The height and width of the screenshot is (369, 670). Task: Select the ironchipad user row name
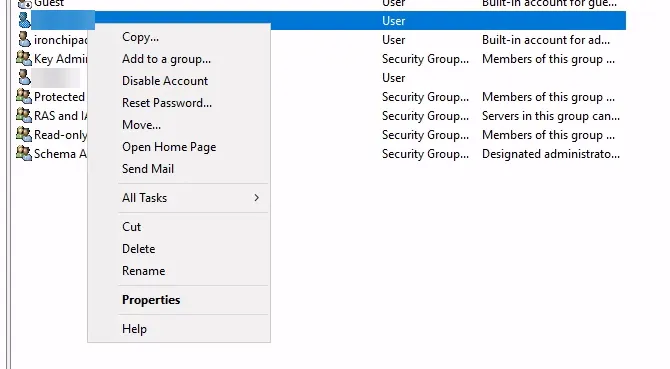tap(61, 40)
